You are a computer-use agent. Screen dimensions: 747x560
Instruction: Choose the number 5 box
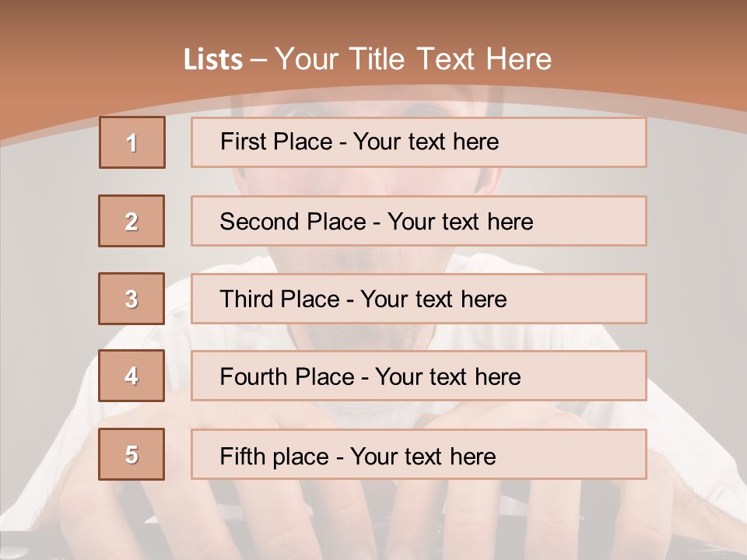(132, 454)
